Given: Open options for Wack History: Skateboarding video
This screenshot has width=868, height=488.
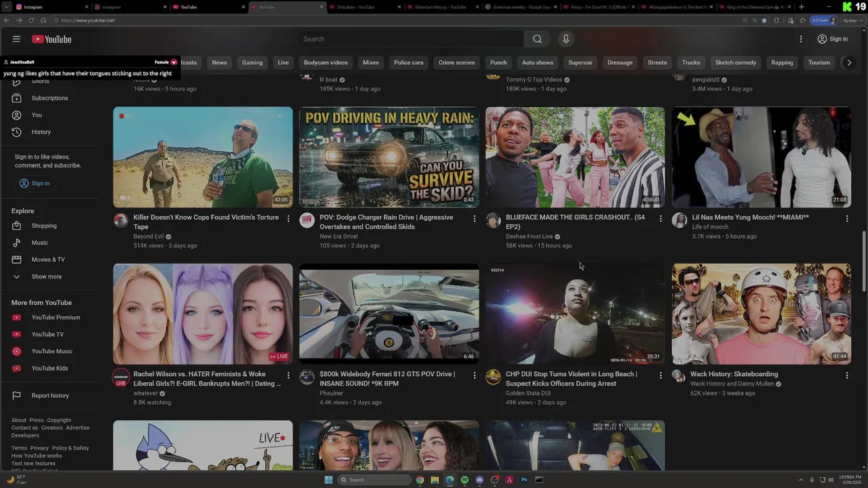Looking at the screenshot, I should pos(846,375).
